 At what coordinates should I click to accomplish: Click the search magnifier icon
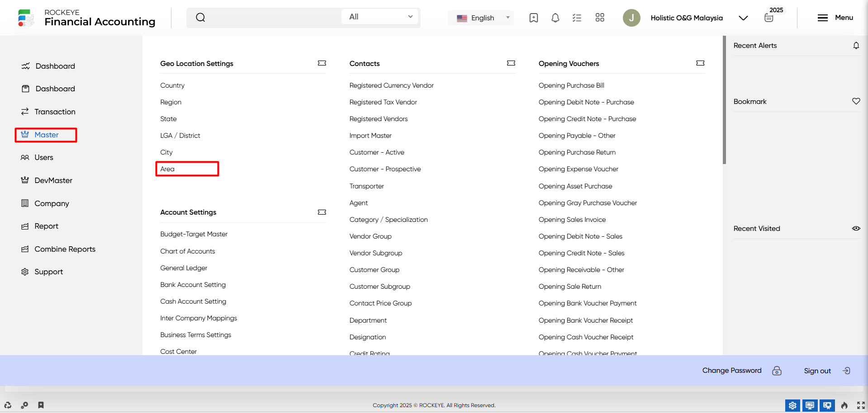click(200, 18)
